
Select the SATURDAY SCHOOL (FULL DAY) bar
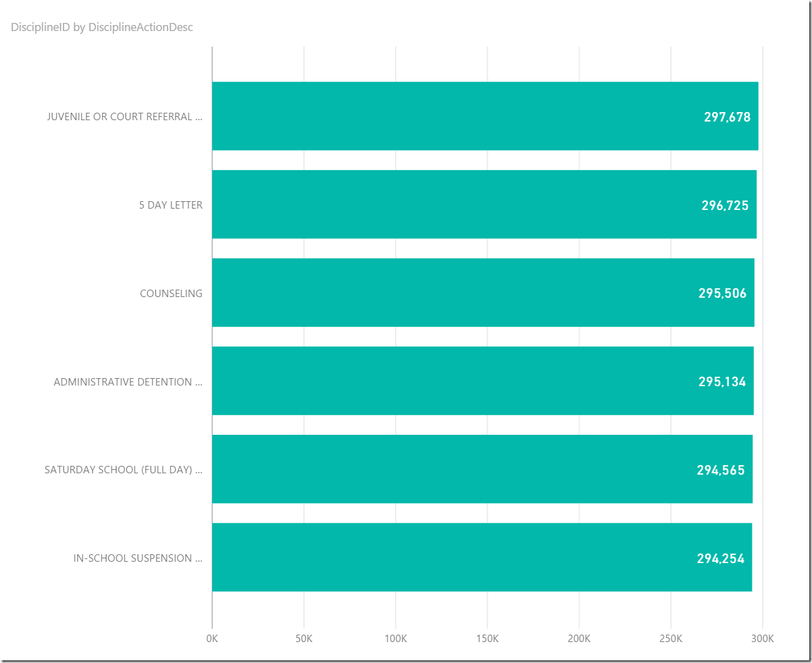tap(446, 469)
